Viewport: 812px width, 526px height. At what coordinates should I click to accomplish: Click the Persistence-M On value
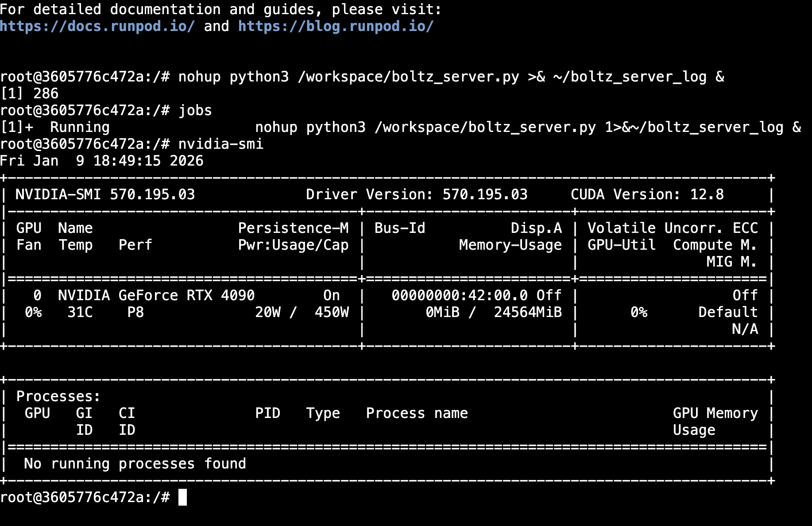coord(331,295)
